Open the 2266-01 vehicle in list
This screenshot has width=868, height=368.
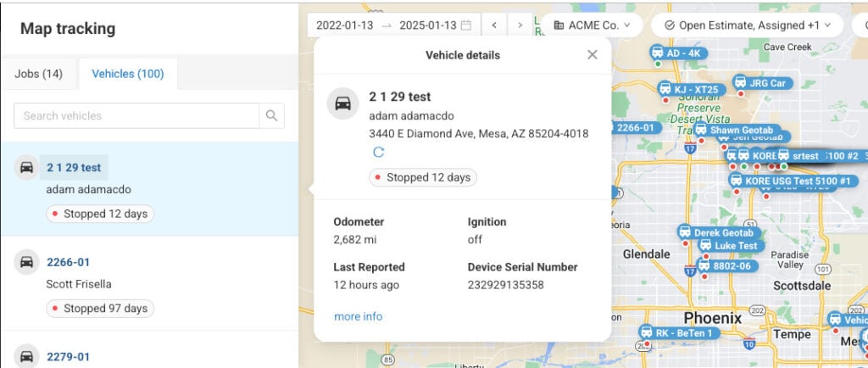[68, 262]
